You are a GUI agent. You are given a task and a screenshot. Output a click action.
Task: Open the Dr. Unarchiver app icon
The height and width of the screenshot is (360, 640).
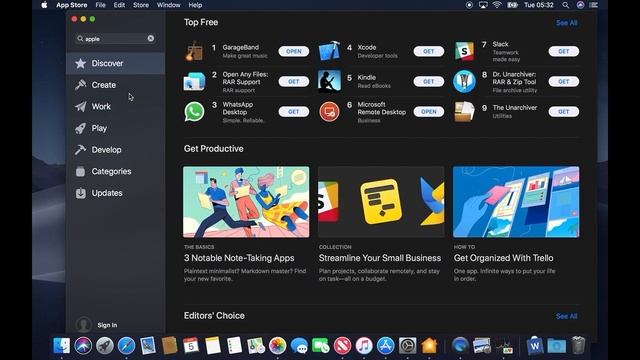coord(464,82)
